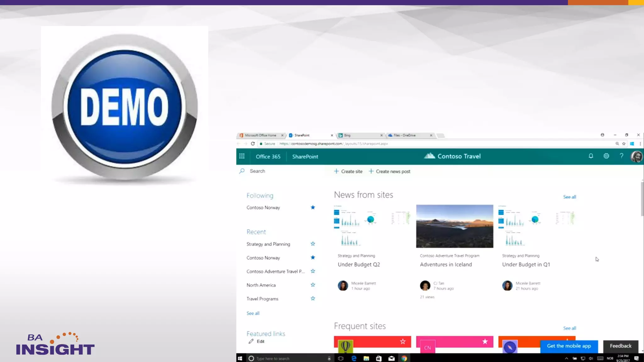
Task: Follow Strategy and Planning via star
Action: click(x=313, y=244)
